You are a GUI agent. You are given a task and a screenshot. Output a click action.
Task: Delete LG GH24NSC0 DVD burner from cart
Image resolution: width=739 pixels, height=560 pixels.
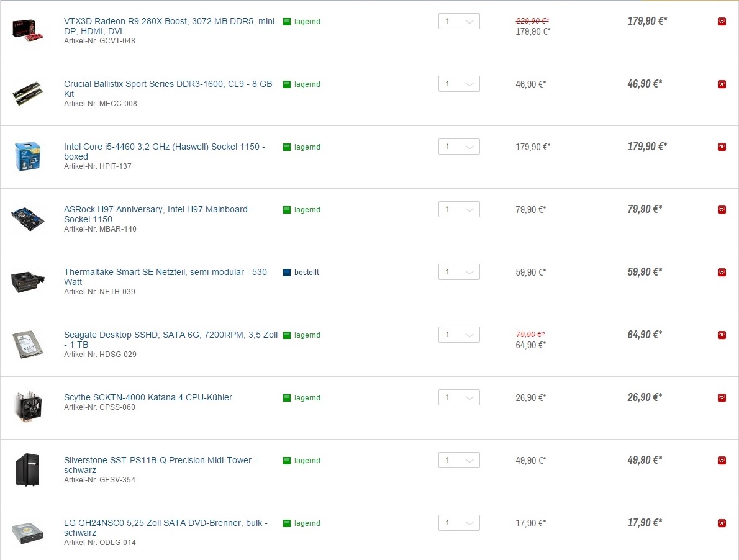click(722, 523)
